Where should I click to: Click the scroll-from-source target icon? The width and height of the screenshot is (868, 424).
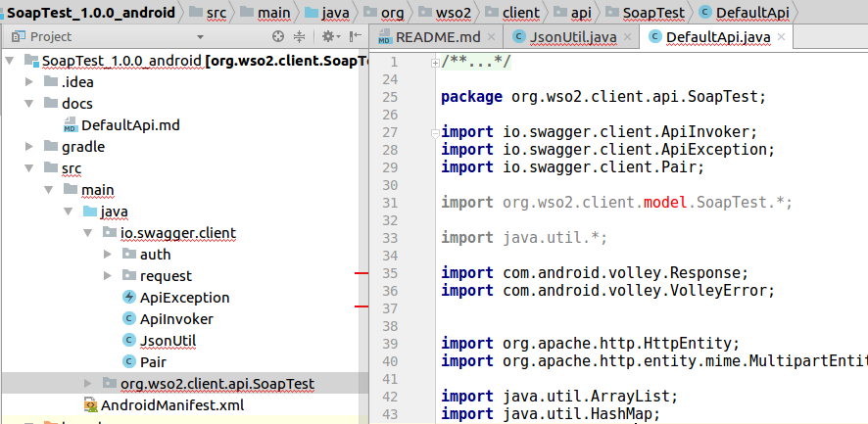278,36
